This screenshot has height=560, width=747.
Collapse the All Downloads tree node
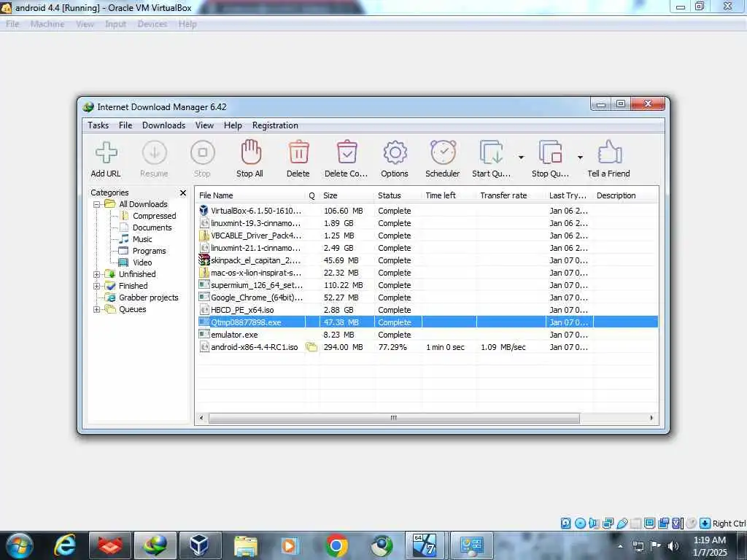coord(97,204)
